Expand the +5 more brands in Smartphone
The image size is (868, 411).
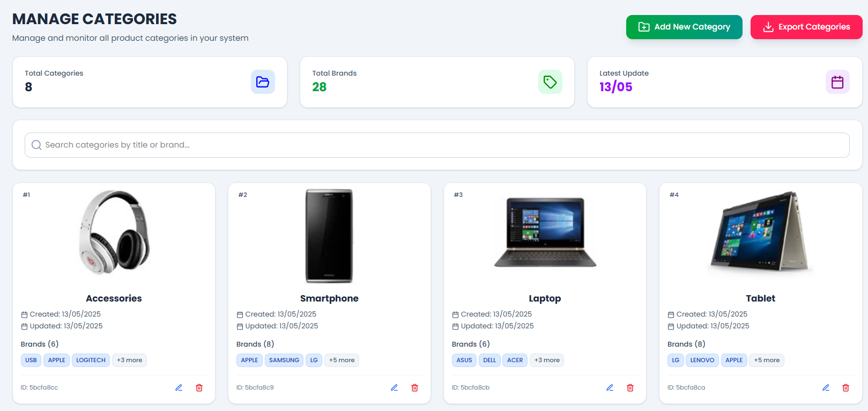tap(342, 360)
